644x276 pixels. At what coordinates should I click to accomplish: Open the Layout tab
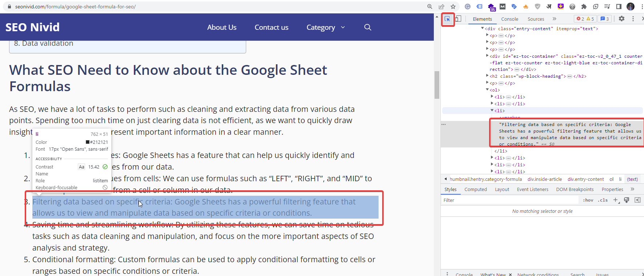(502, 189)
